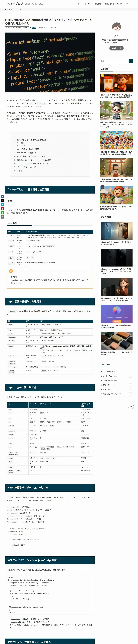The image size is (138, 644).
Task: Jump to まとめ in the table of contents
Action: coord(20,171)
